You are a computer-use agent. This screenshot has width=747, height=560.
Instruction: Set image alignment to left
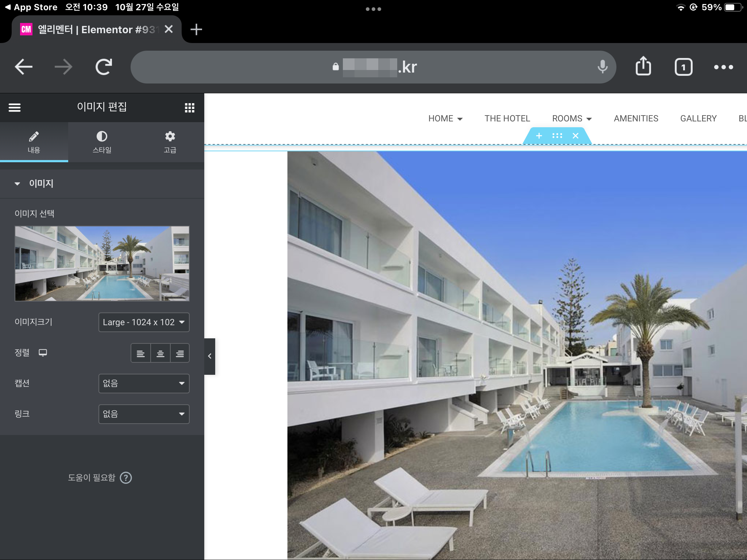tap(140, 353)
